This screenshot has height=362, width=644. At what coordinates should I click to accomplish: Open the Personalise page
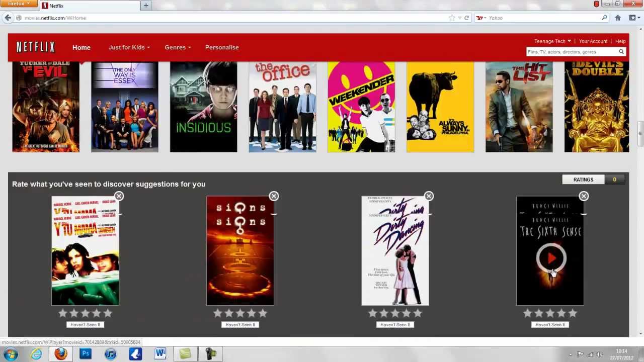pos(222,47)
